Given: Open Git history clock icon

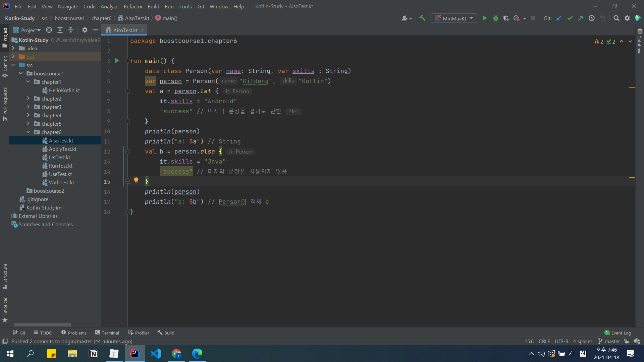Looking at the screenshot, I should tap(592, 18).
